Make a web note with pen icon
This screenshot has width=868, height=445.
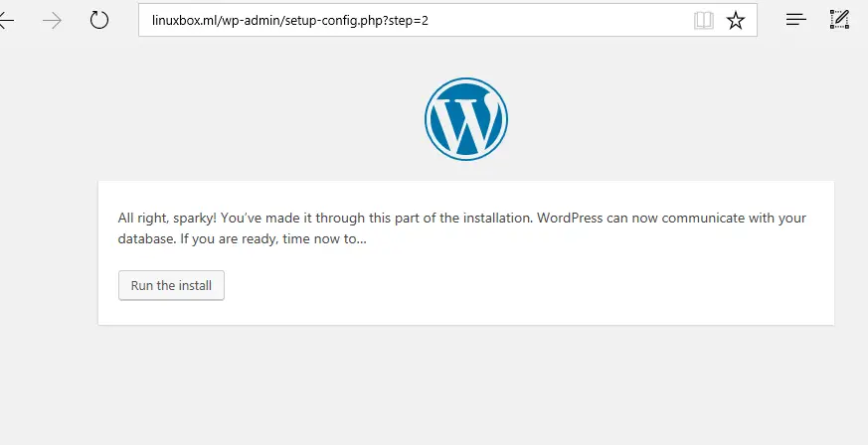click(x=840, y=19)
